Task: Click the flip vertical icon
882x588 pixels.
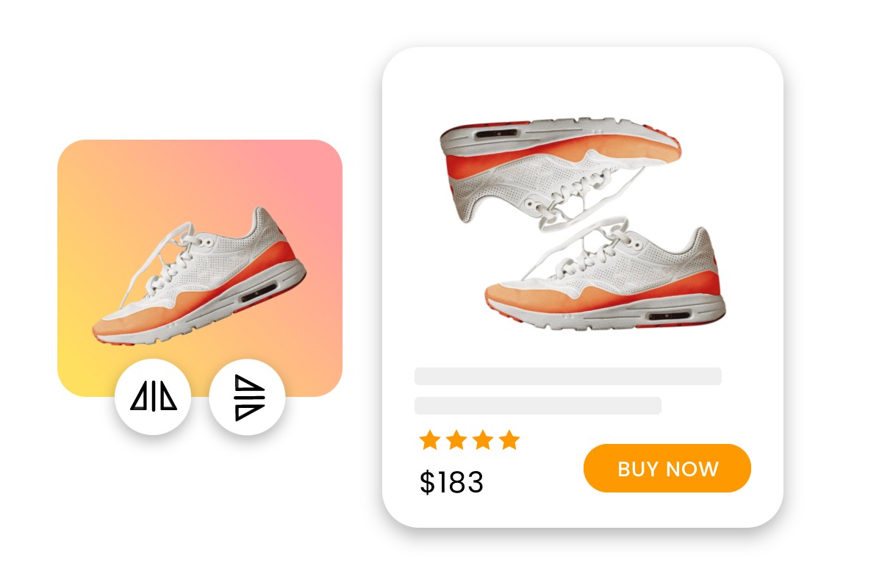Action: click(248, 398)
